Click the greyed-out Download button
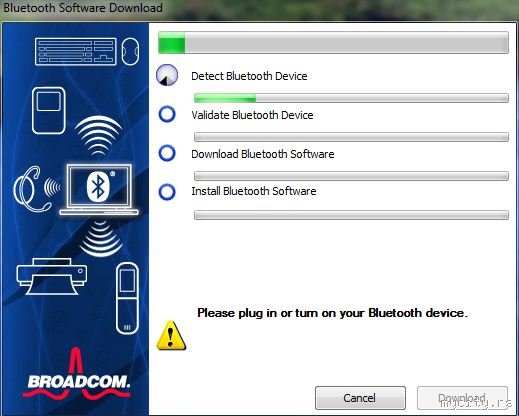Image resolution: width=519 pixels, height=416 pixels. pos(462,398)
